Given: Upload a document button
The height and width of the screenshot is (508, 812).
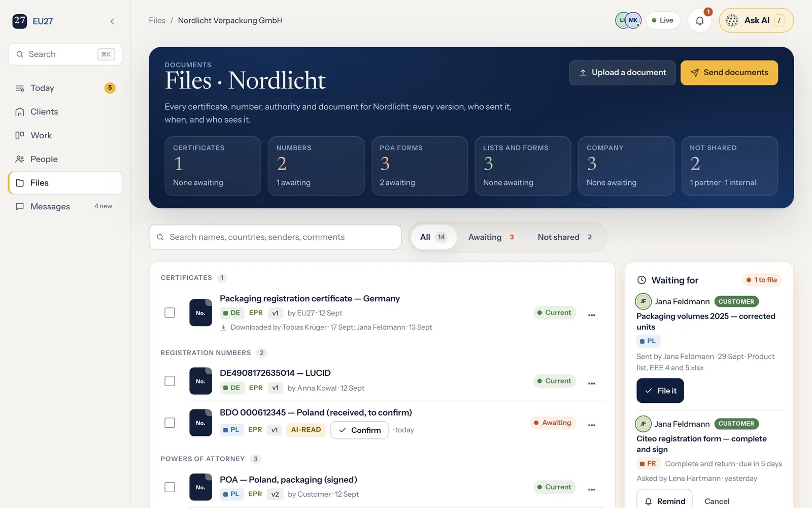Looking at the screenshot, I should pyautogui.click(x=622, y=73).
